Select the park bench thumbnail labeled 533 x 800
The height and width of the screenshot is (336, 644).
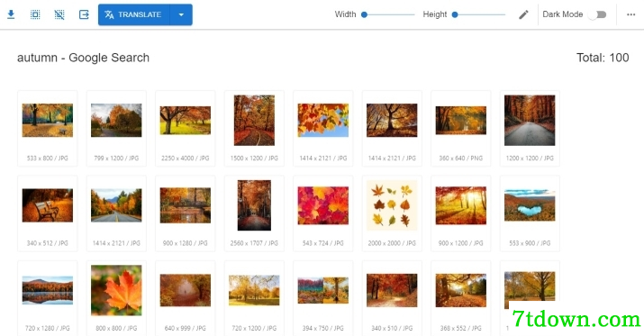[x=48, y=121]
